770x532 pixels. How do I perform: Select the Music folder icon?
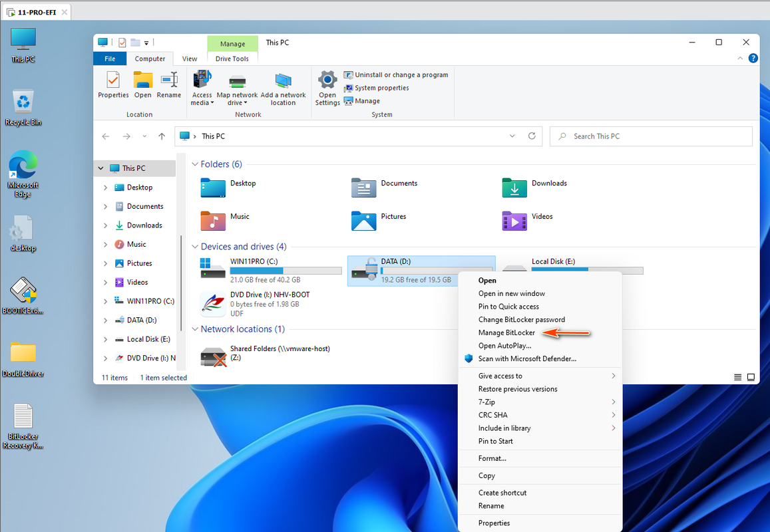(x=213, y=221)
